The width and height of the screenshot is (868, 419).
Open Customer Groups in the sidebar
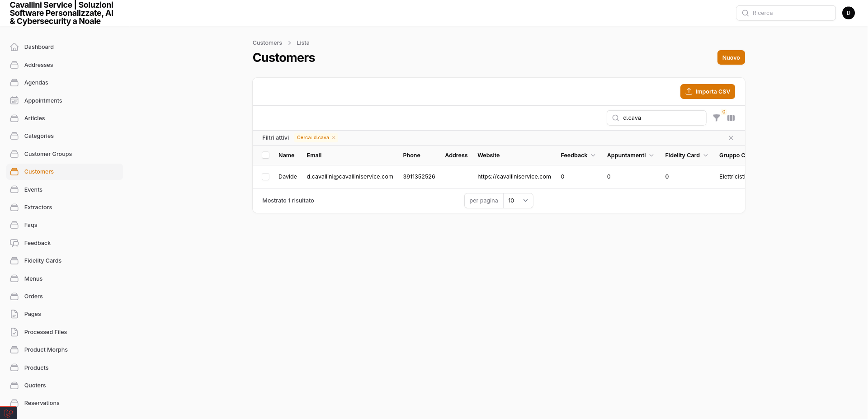(x=48, y=154)
